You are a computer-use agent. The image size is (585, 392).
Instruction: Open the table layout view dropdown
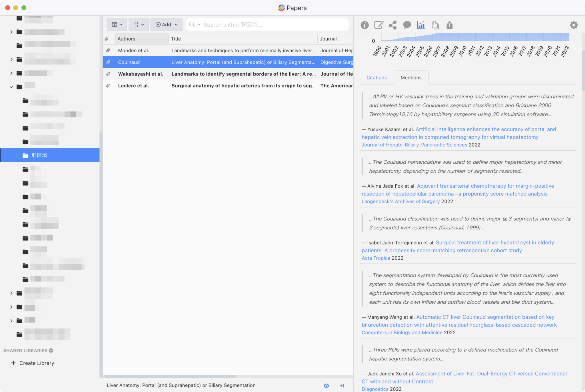(x=117, y=25)
